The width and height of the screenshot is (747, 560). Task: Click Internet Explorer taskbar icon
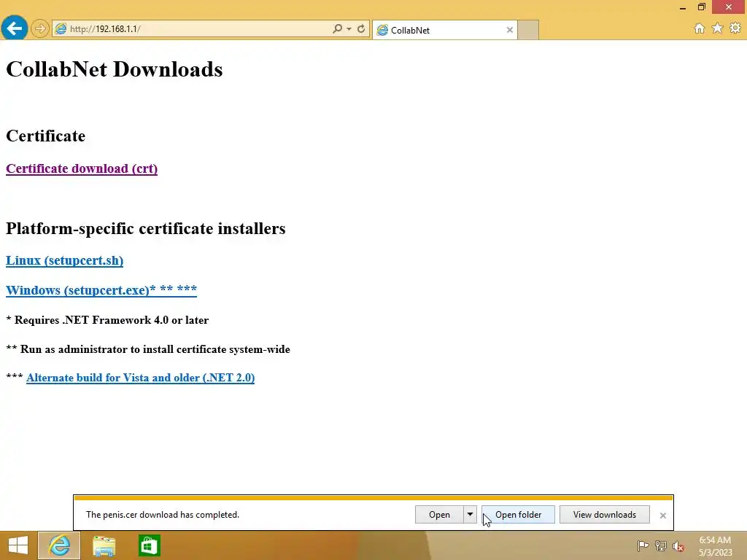click(x=59, y=545)
